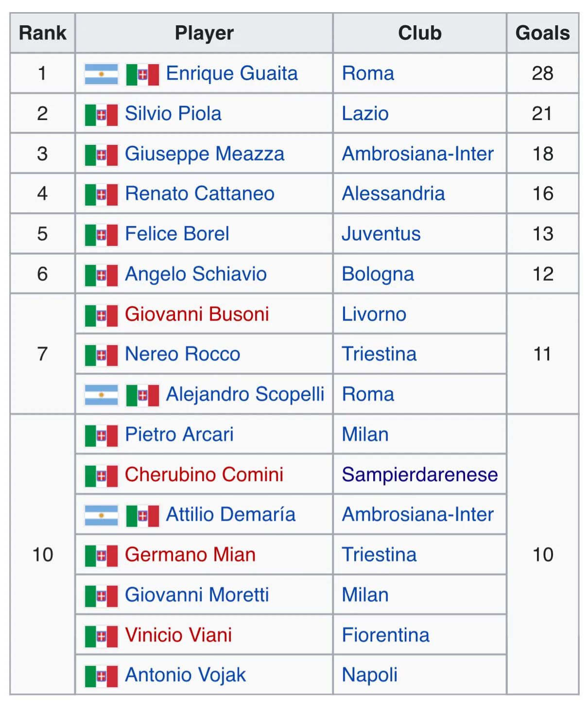Click Italy flag next to Felice Borel
Screen dimensions: 588x707
click(101, 235)
